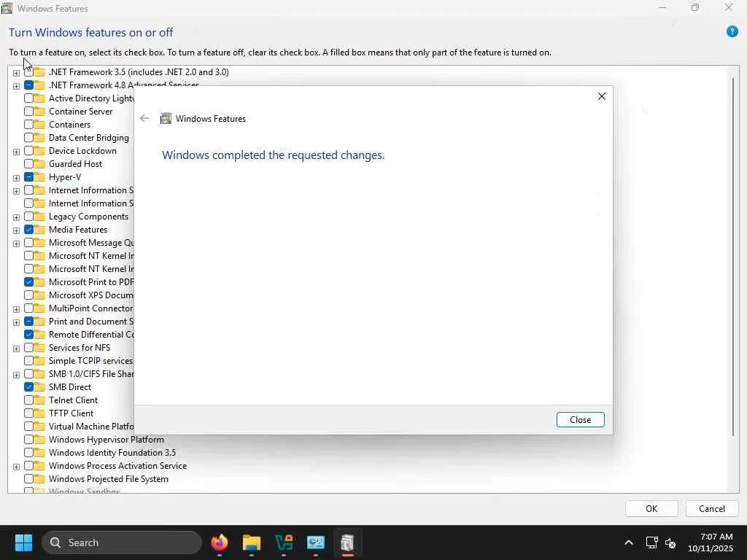Select the Data Center Bridging row
Image resolution: width=747 pixels, height=560 pixels.
(x=88, y=138)
